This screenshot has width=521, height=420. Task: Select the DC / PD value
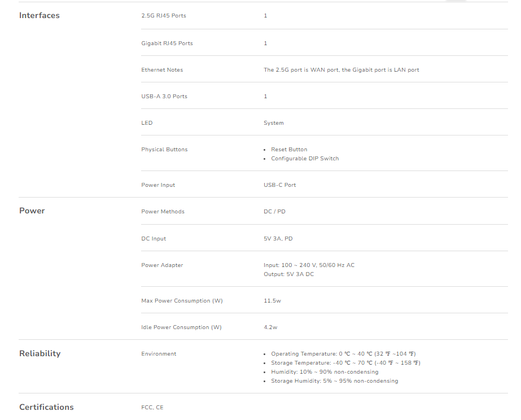[274, 212]
